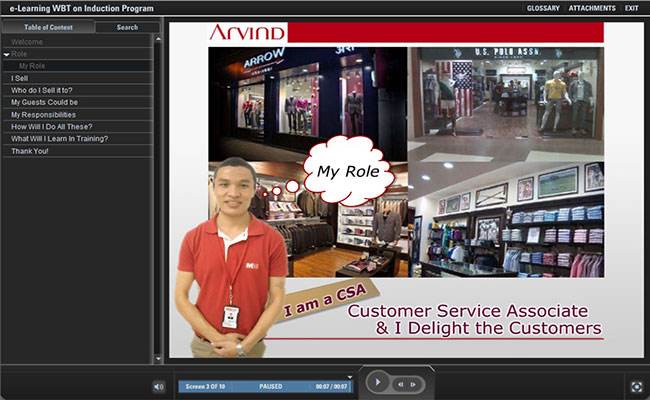Open What Will I Learn In Training?
Image resolution: width=650 pixels, height=400 pixels.
[x=78, y=138]
